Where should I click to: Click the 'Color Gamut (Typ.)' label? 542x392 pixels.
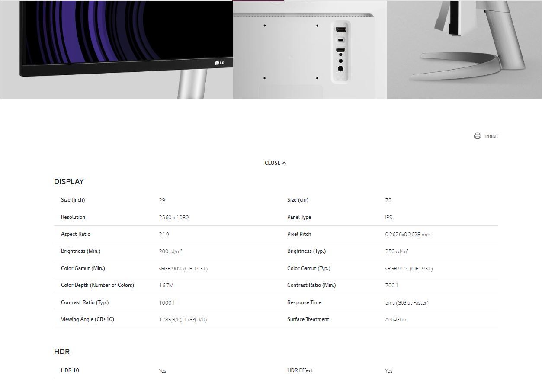tap(309, 268)
